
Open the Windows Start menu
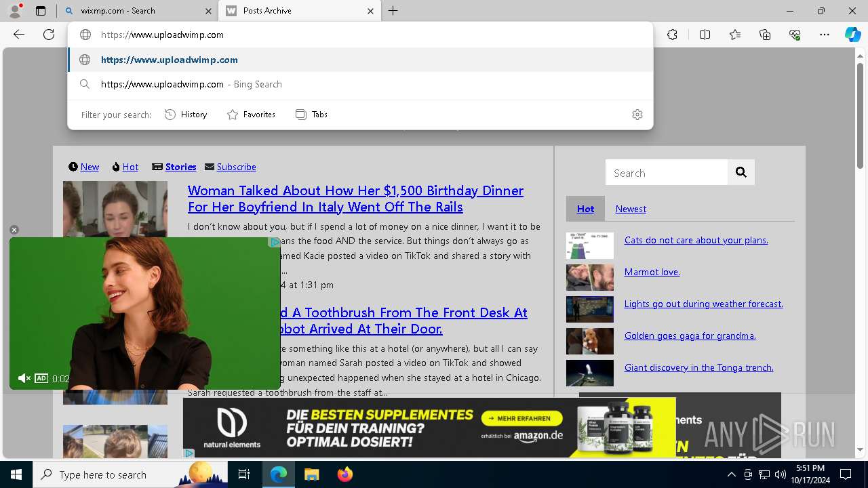pyautogui.click(x=16, y=474)
